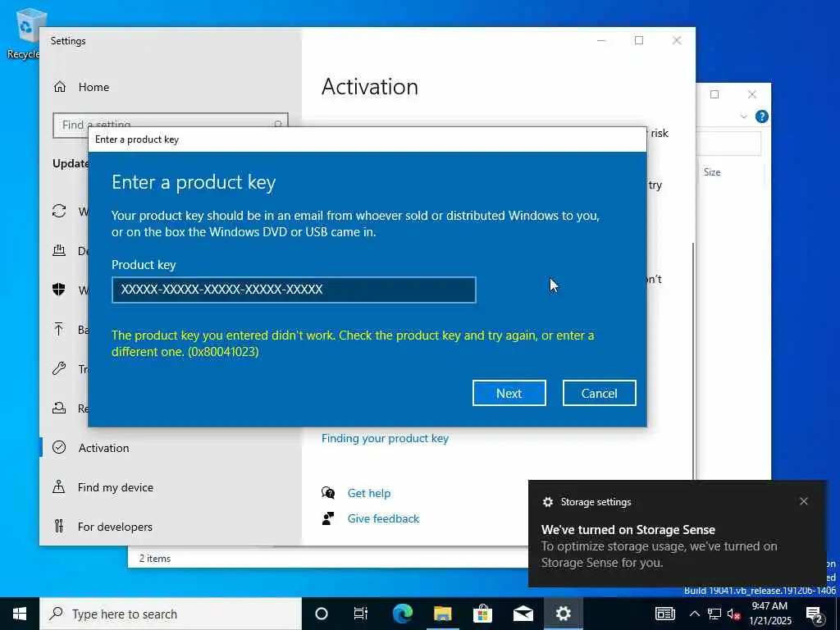The width and height of the screenshot is (840, 630).
Task: Click the muted volume icon in tray
Action: coord(734,614)
